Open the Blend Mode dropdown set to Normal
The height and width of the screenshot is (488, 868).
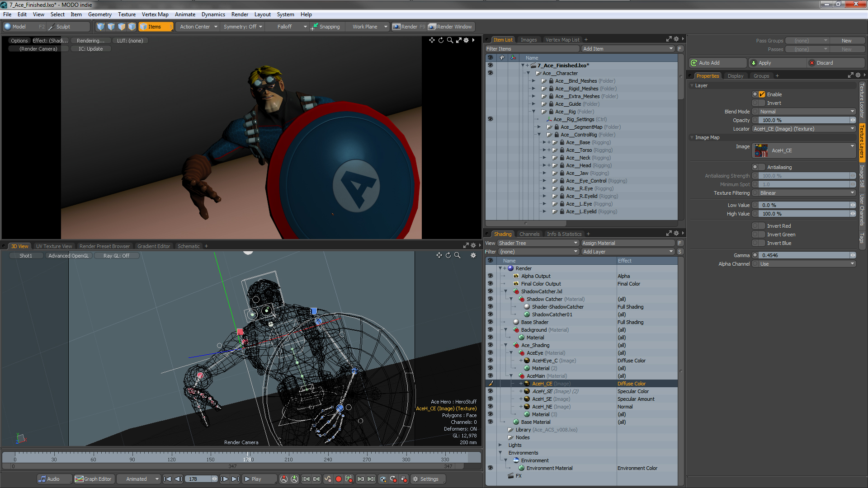point(804,111)
